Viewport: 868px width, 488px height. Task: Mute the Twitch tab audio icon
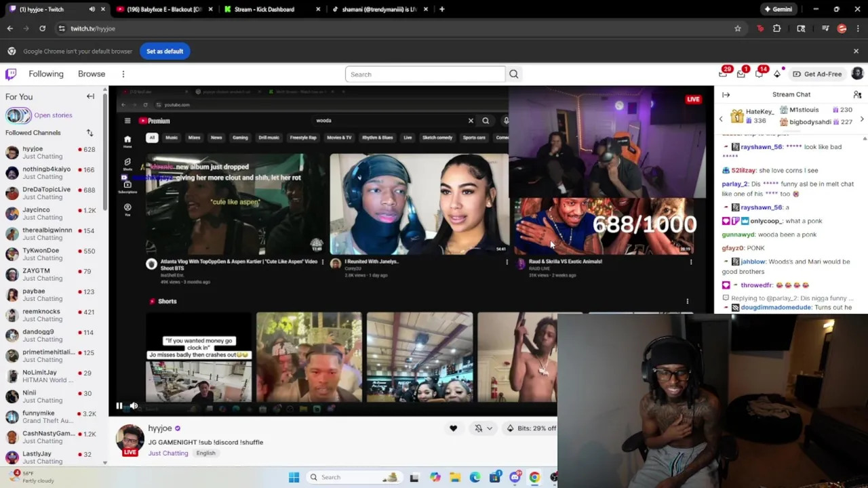(x=92, y=9)
